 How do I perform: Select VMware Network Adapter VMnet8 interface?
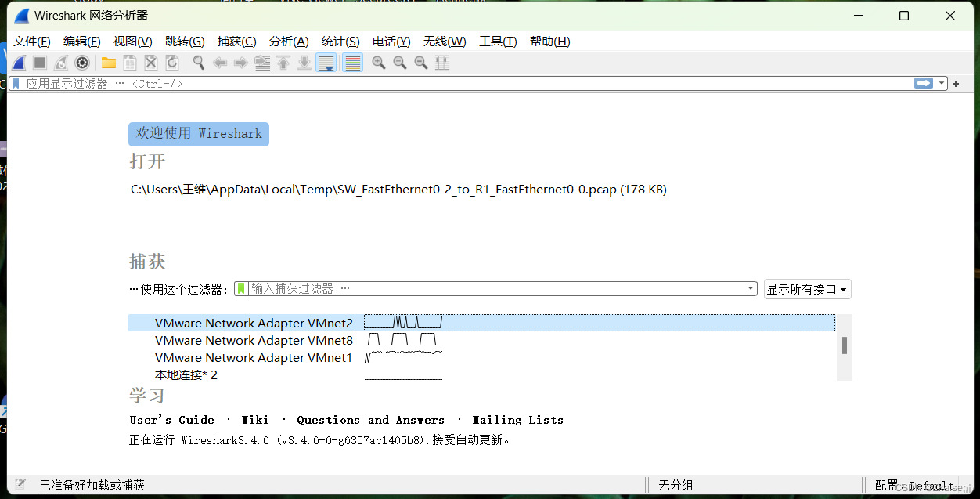click(x=481, y=340)
